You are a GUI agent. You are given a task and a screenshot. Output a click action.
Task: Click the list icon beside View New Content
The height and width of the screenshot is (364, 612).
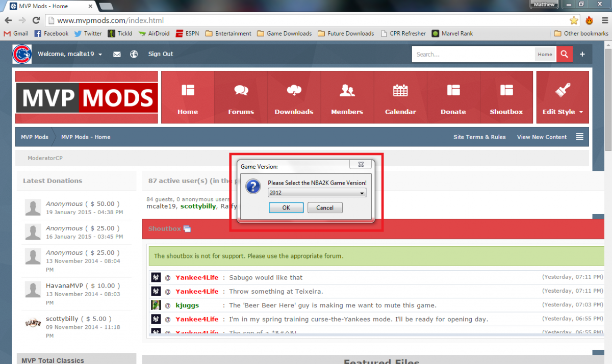click(579, 137)
